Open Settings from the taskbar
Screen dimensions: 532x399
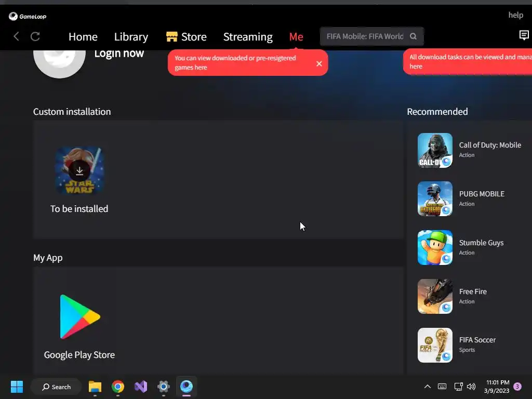(164, 387)
